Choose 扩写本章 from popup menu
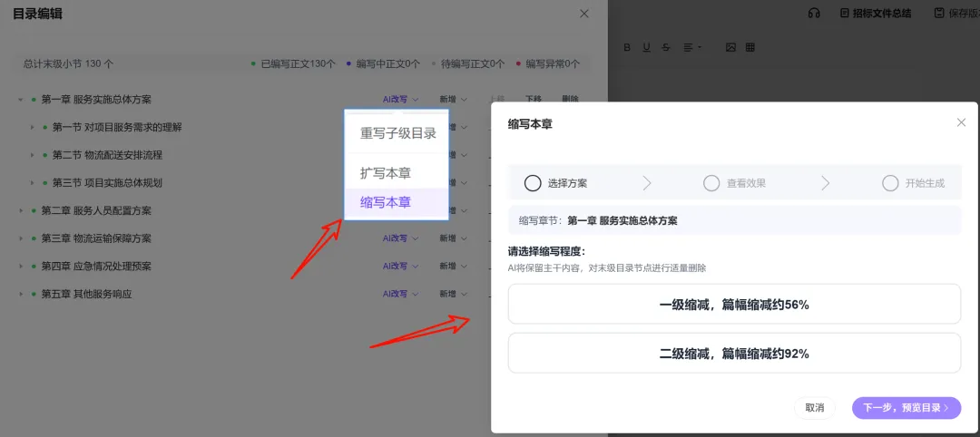 pos(386,173)
